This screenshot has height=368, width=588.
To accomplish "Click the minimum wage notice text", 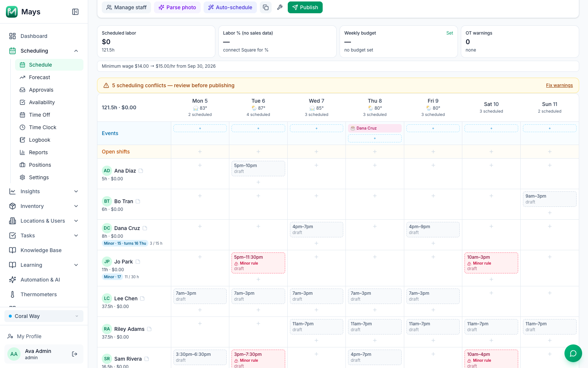I will [159, 66].
